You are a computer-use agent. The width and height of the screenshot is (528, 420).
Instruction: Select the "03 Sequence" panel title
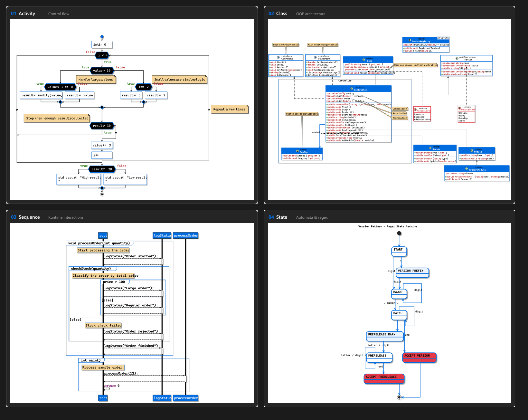click(25, 217)
